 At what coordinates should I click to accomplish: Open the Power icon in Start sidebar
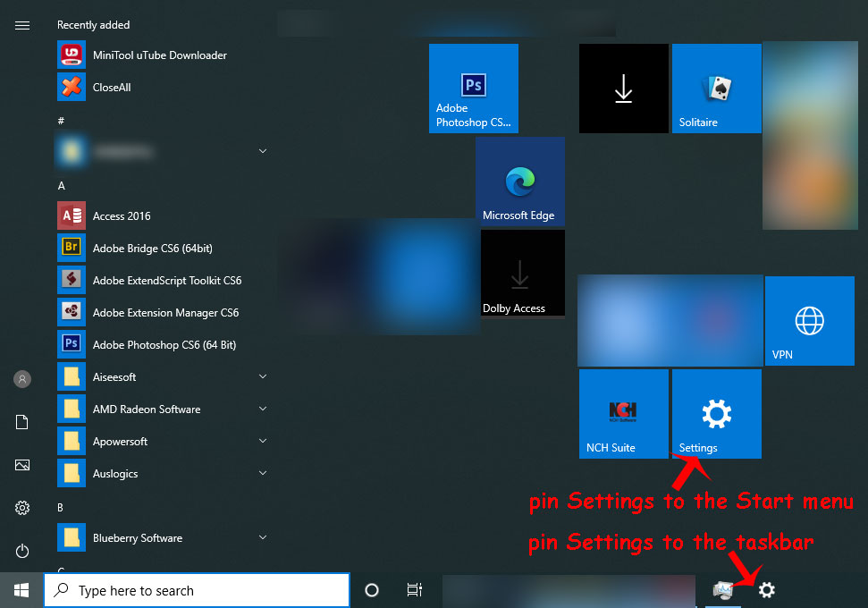click(22, 551)
